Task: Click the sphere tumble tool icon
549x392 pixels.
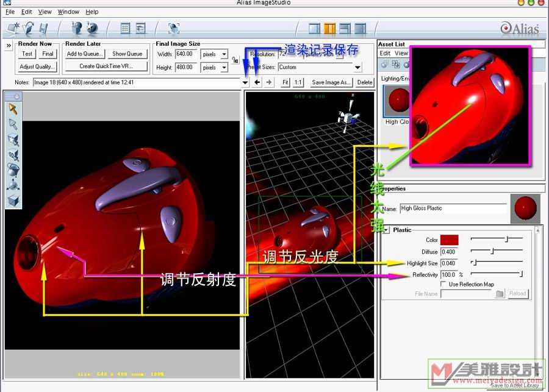Action: [13, 171]
